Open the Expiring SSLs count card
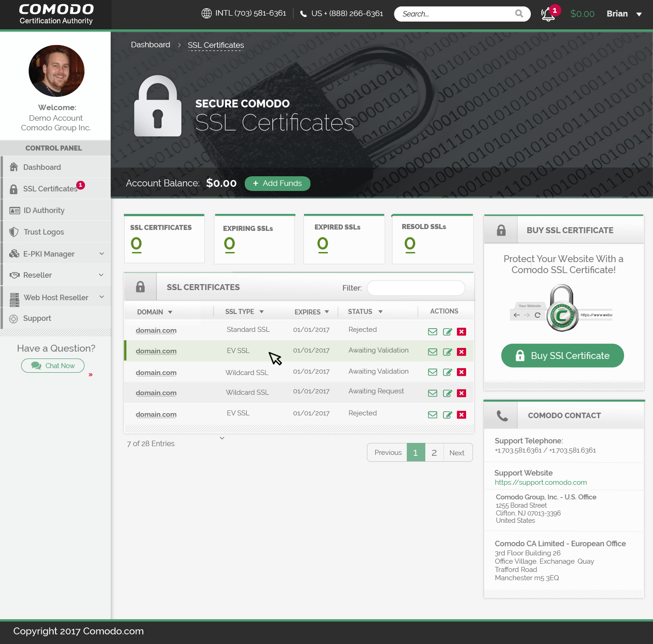653x644 pixels. coord(254,239)
